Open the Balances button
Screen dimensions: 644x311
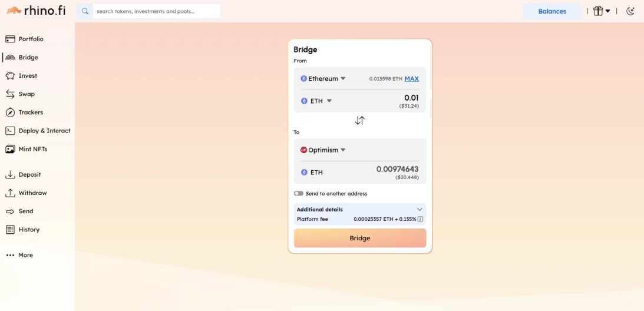[552, 12]
